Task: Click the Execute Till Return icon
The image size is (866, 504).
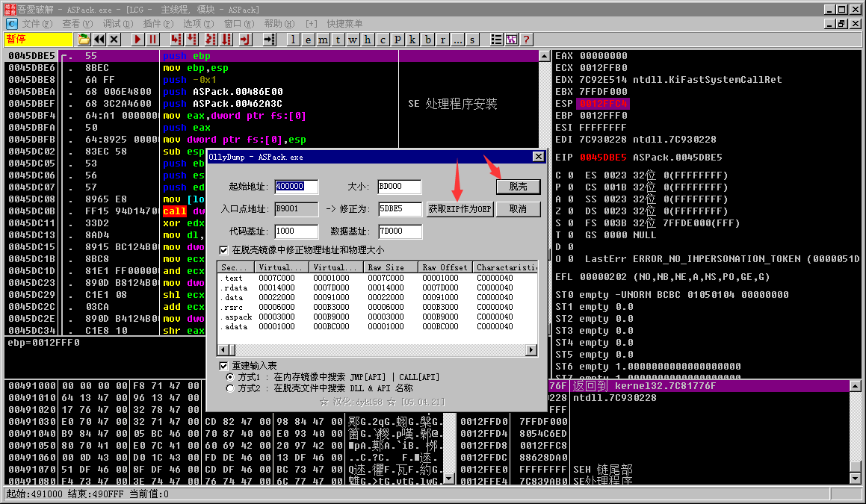Action: (x=245, y=39)
